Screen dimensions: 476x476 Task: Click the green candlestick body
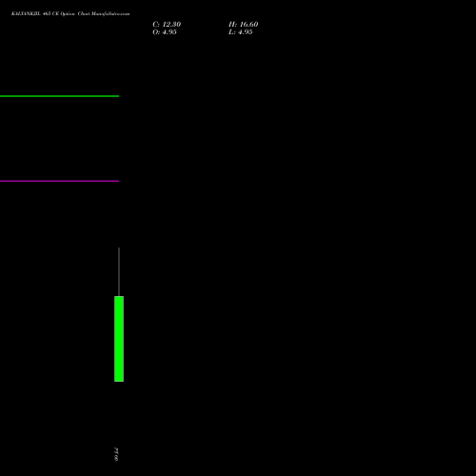coord(119,339)
